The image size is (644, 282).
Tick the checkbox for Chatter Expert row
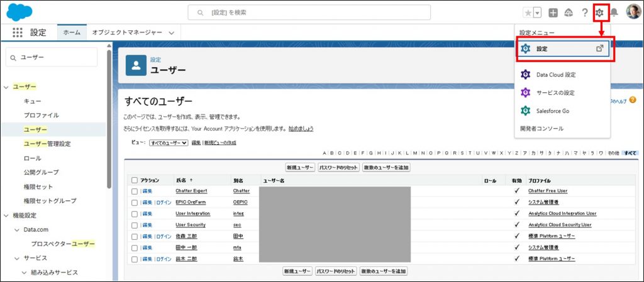pyautogui.click(x=135, y=191)
